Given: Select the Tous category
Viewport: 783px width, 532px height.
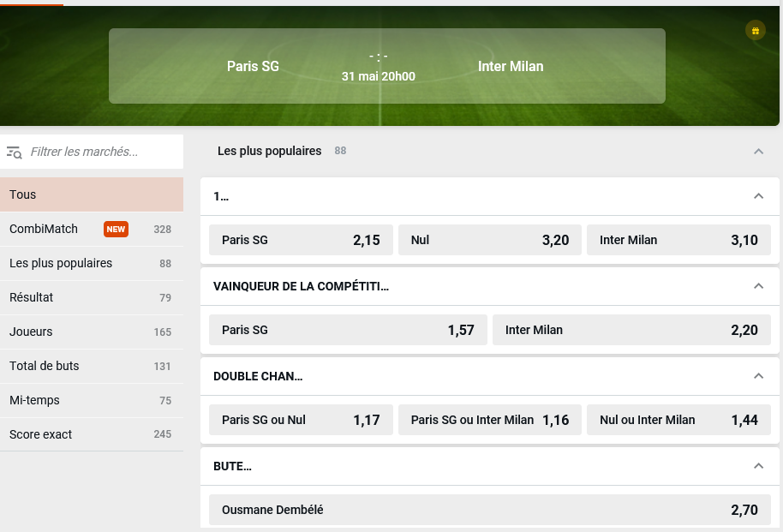Looking at the screenshot, I should [x=92, y=194].
